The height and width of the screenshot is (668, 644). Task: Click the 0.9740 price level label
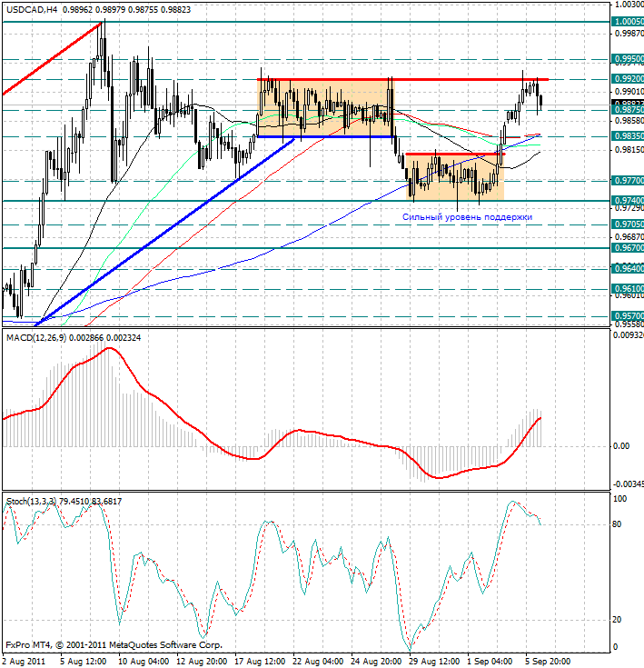pos(628,200)
